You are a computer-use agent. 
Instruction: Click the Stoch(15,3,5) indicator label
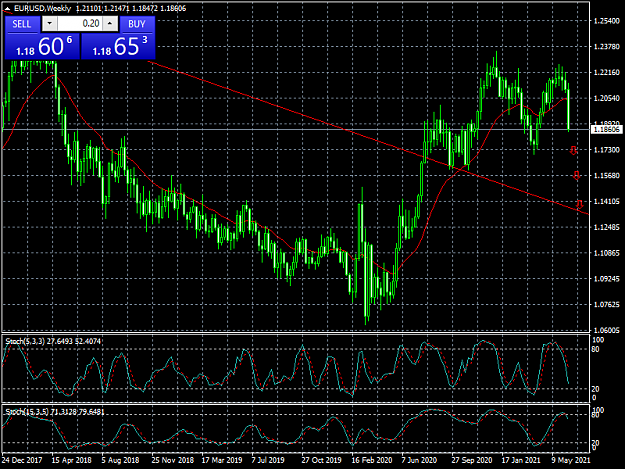pos(55,412)
